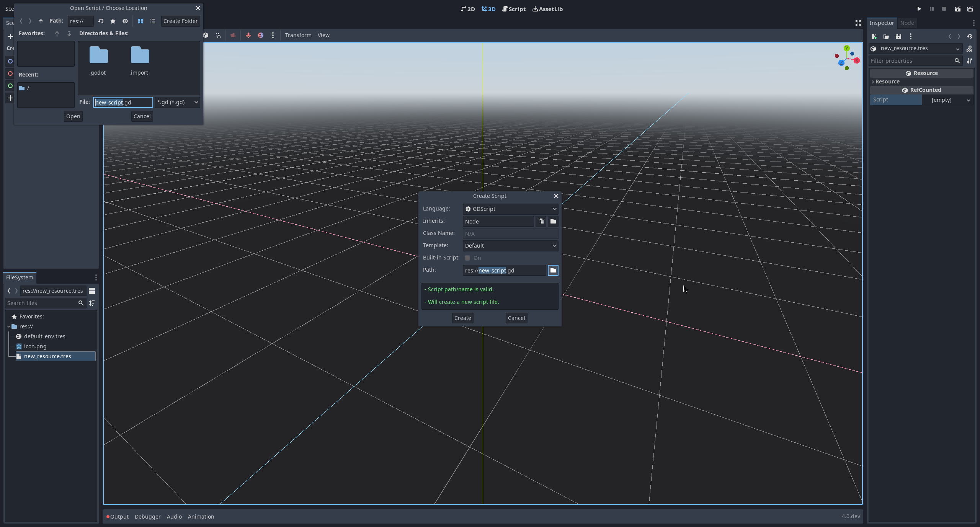
Task: Click the play project button
Action: (x=919, y=9)
